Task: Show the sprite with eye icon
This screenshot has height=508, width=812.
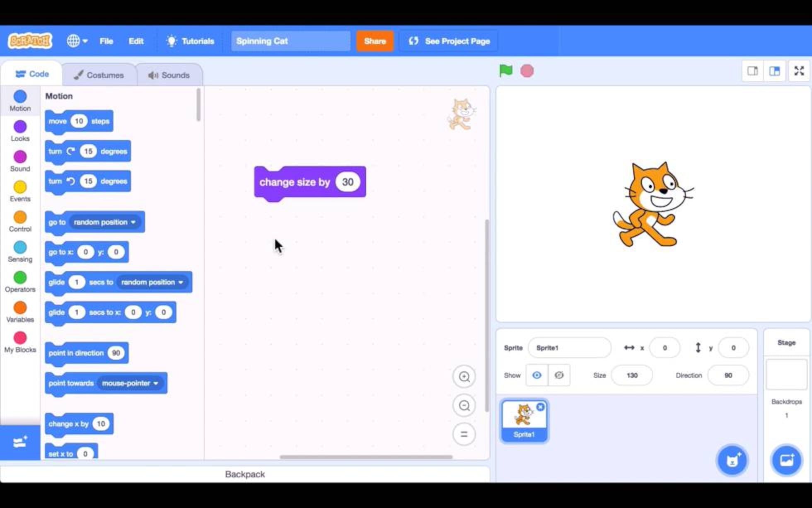Action: 536,375
